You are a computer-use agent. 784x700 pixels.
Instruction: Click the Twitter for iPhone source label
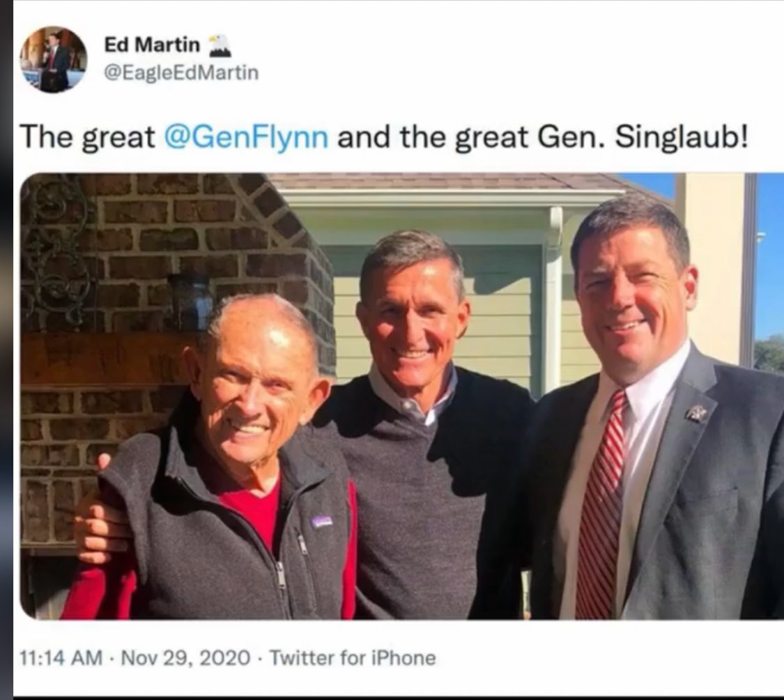pos(353,658)
